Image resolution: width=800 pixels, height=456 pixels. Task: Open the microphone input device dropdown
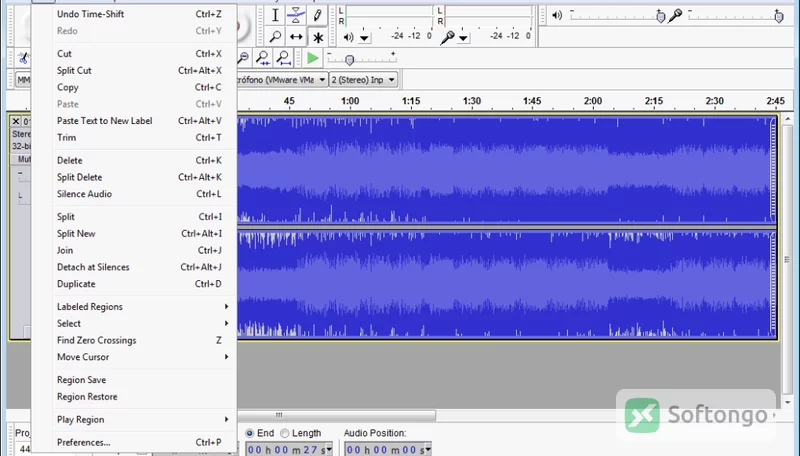coord(322,80)
